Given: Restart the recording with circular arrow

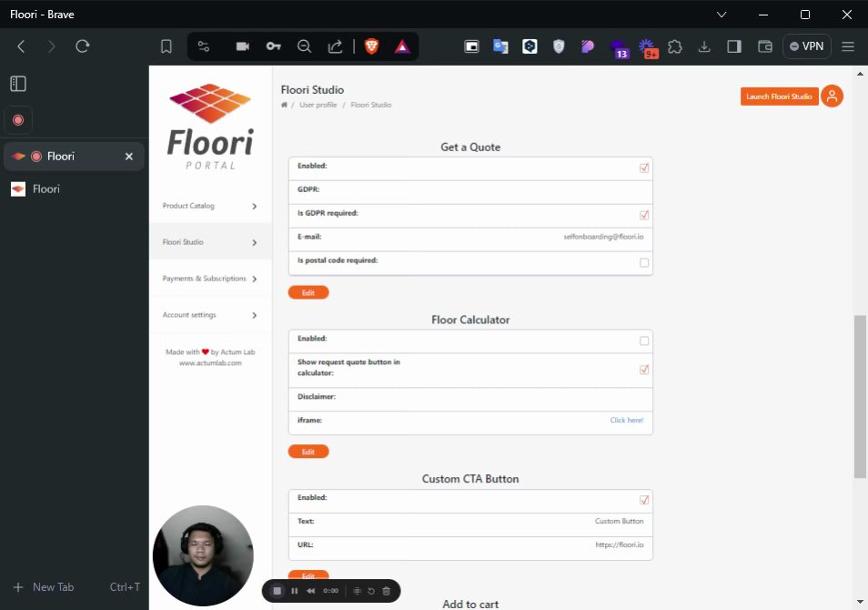Looking at the screenshot, I should click(x=371, y=591).
